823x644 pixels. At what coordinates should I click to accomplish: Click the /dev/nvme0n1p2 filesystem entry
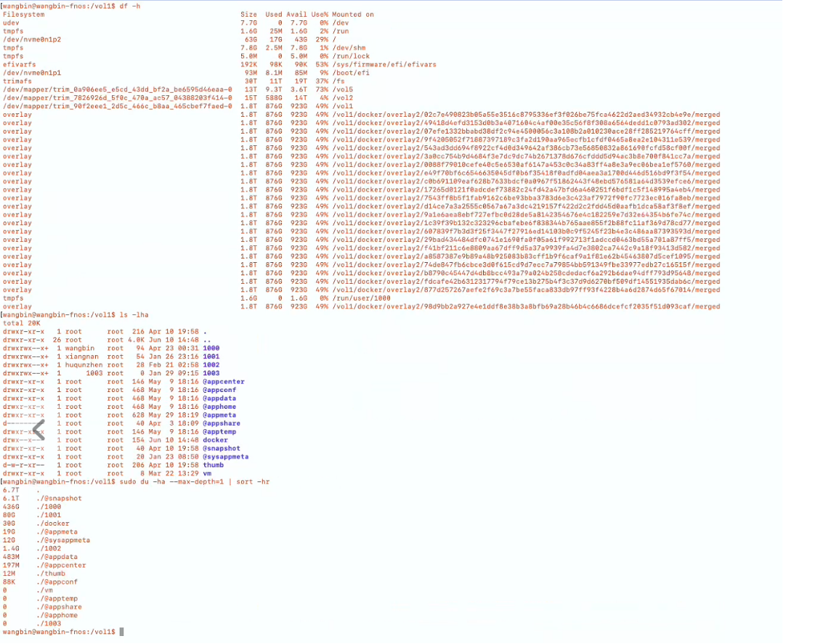pos(32,39)
